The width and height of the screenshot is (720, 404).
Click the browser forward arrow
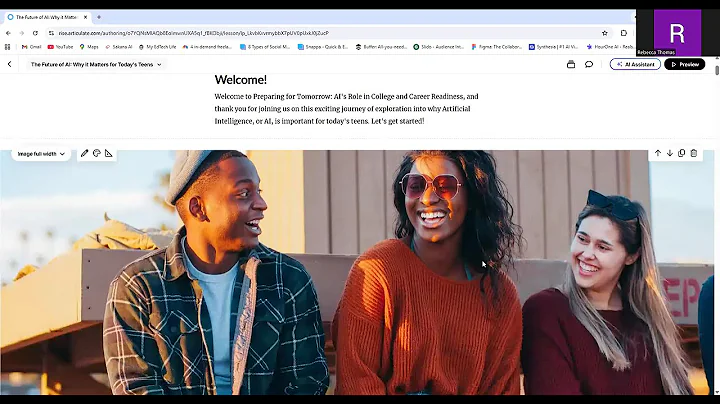click(x=22, y=33)
